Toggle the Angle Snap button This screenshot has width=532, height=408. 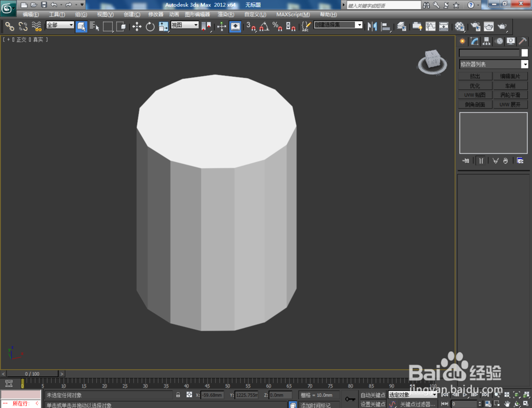264,27
